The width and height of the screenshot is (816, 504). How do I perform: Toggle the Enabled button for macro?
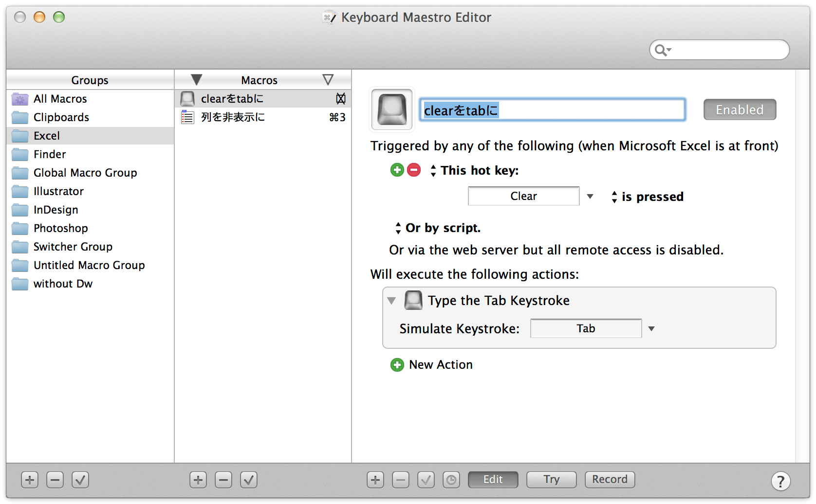[740, 110]
